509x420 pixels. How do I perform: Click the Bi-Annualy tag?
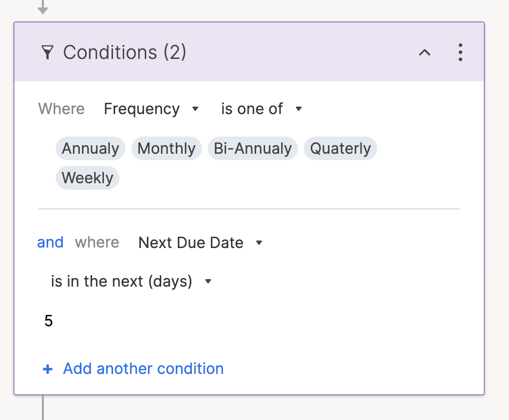(253, 148)
